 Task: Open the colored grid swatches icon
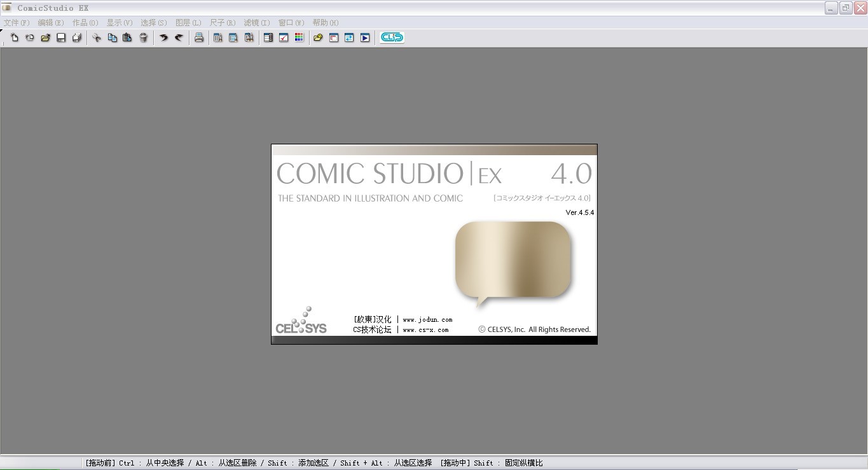(x=300, y=38)
